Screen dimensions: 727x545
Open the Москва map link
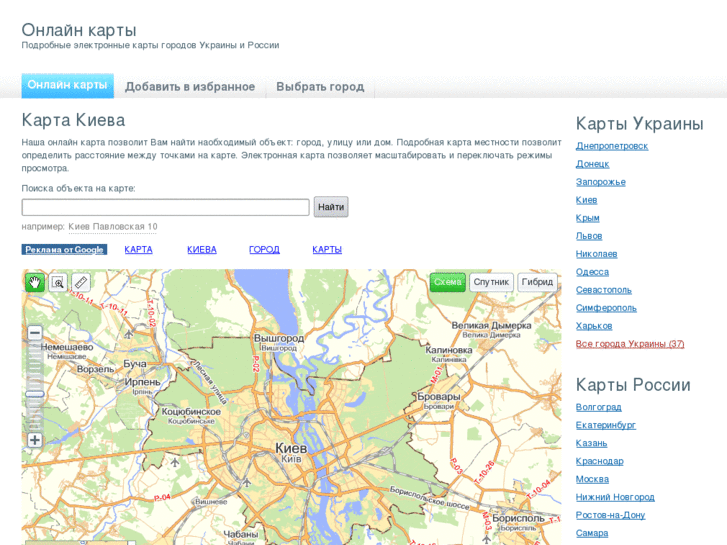pyautogui.click(x=592, y=479)
